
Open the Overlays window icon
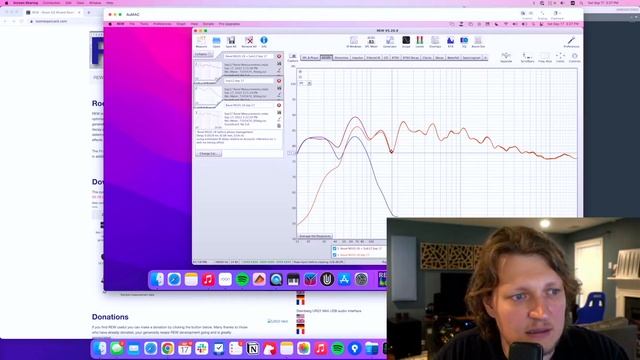(435, 42)
